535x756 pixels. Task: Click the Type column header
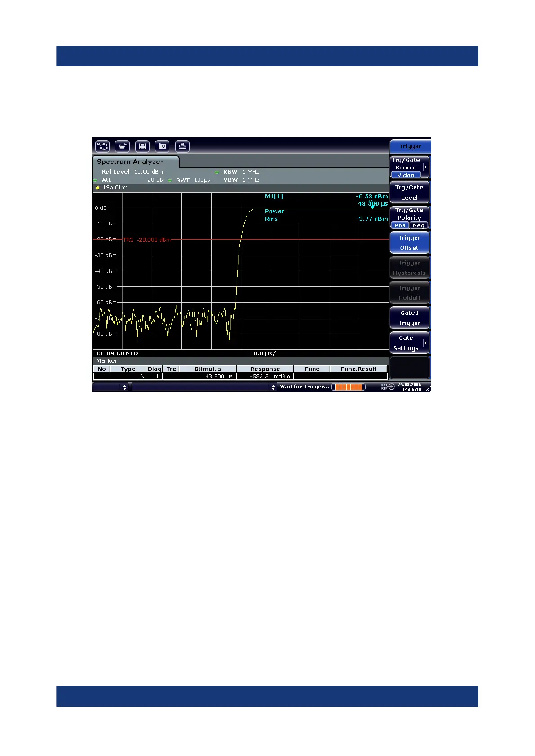128,369
